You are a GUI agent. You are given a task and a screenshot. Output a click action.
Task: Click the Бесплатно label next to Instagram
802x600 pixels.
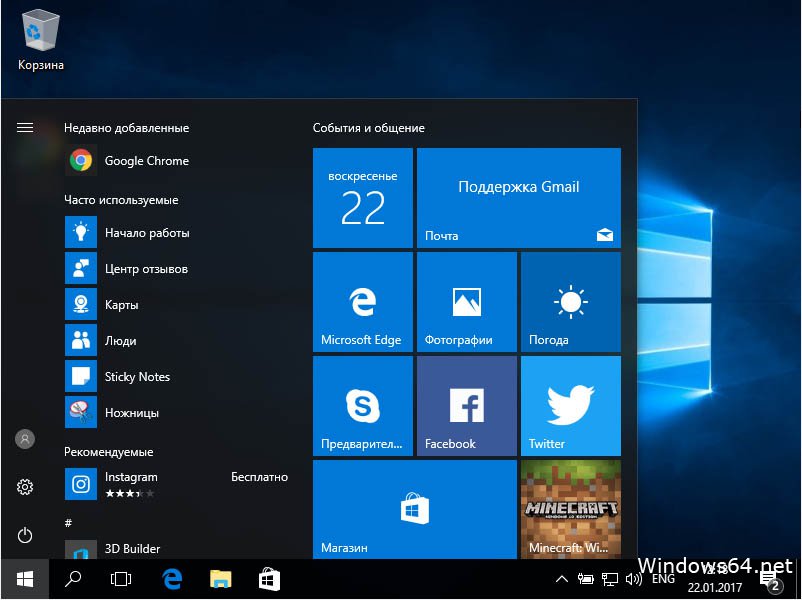point(259,477)
